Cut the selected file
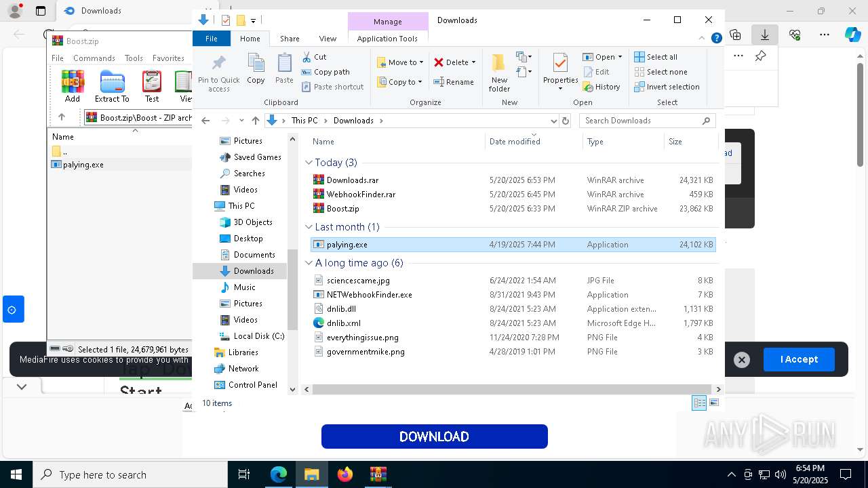 (314, 57)
